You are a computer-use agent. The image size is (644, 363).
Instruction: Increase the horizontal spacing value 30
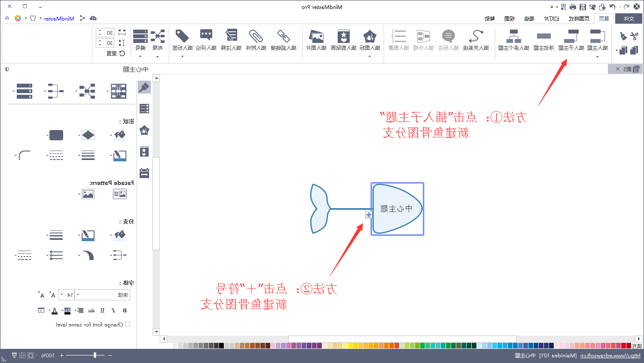100,30
